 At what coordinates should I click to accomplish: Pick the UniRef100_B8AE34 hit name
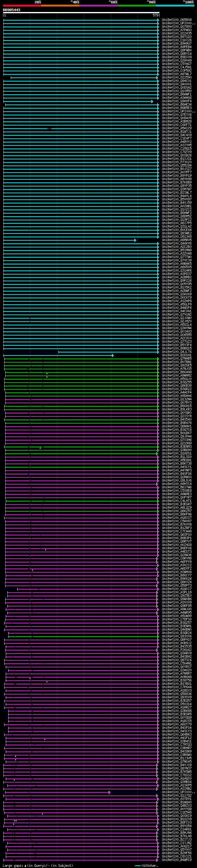click(x=177, y=104)
